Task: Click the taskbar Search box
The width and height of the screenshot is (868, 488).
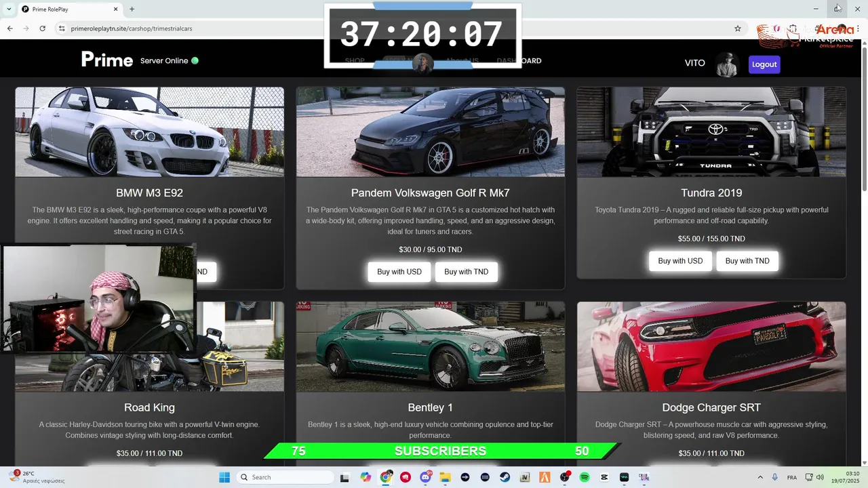Action: pyautogui.click(x=285, y=477)
